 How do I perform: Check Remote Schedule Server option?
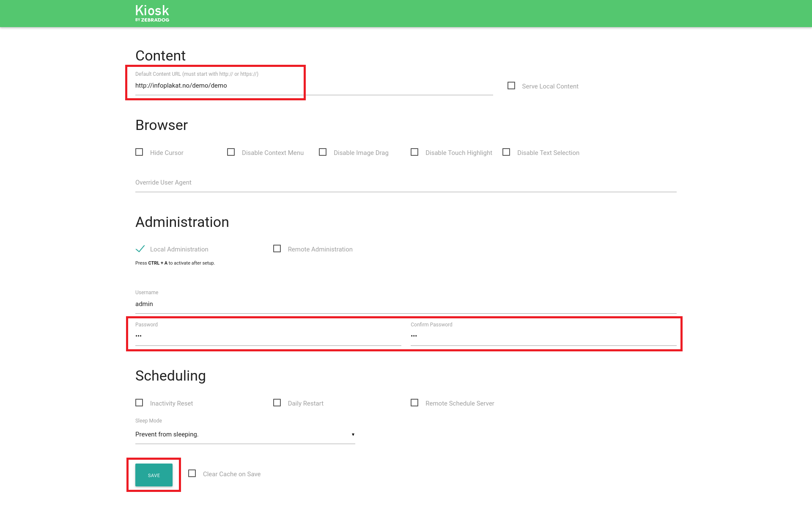[x=414, y=403]
